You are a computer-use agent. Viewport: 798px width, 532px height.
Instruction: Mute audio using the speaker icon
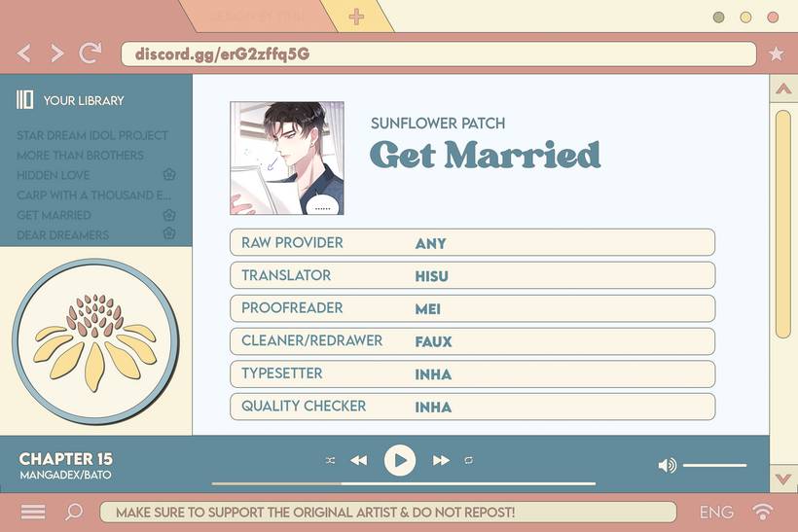tap(667, 465)
